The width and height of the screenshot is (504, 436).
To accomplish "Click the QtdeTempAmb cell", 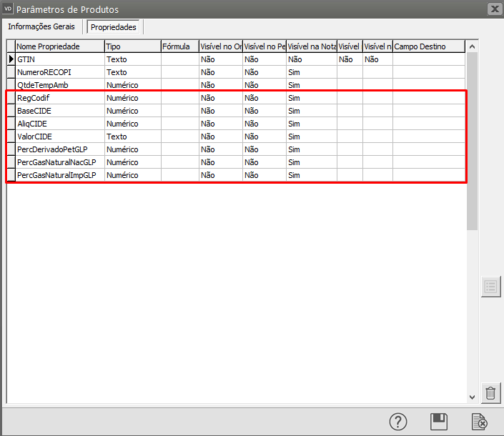I will [60, 85].
